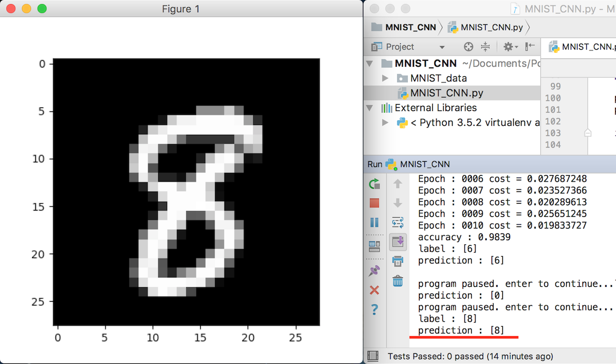Click the digit image in Figure 1 window
Screen dimensions: 616x364
click(x=186, y=192)
